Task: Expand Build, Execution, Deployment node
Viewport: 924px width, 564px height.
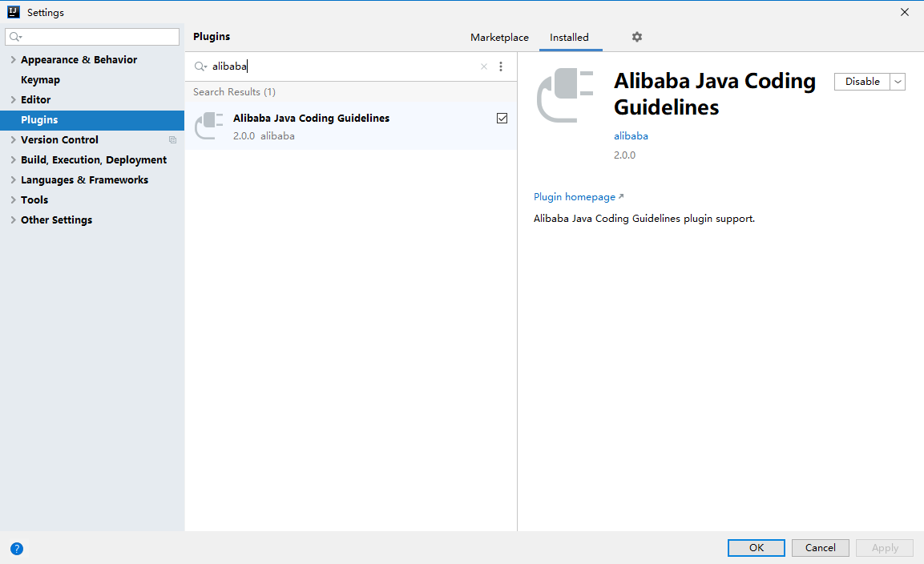Action: click(x=13, y=159)
